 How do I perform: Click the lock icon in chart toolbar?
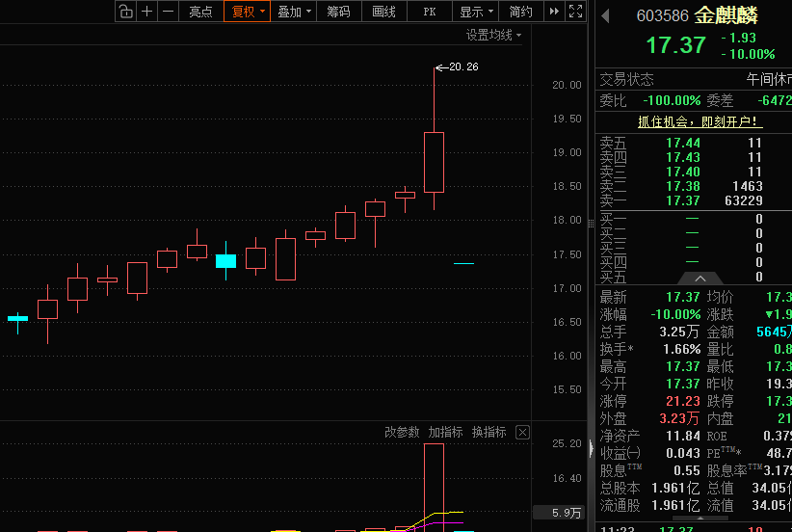[126, 12]
